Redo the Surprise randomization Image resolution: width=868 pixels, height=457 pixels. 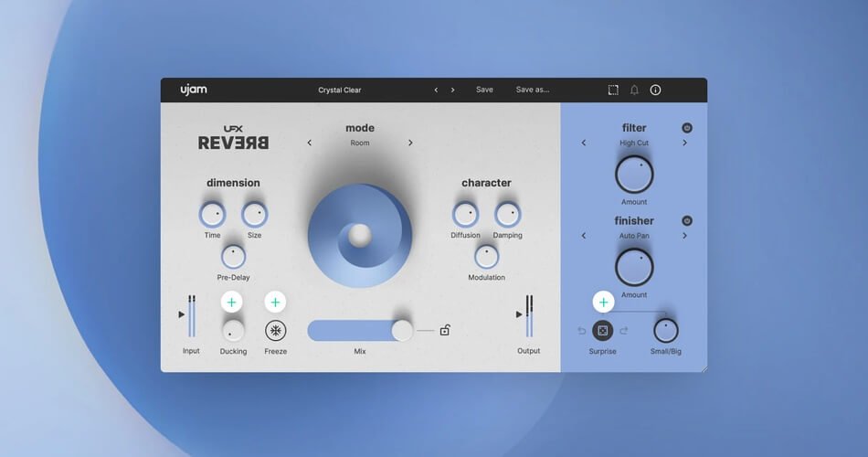tap(624, 331)
